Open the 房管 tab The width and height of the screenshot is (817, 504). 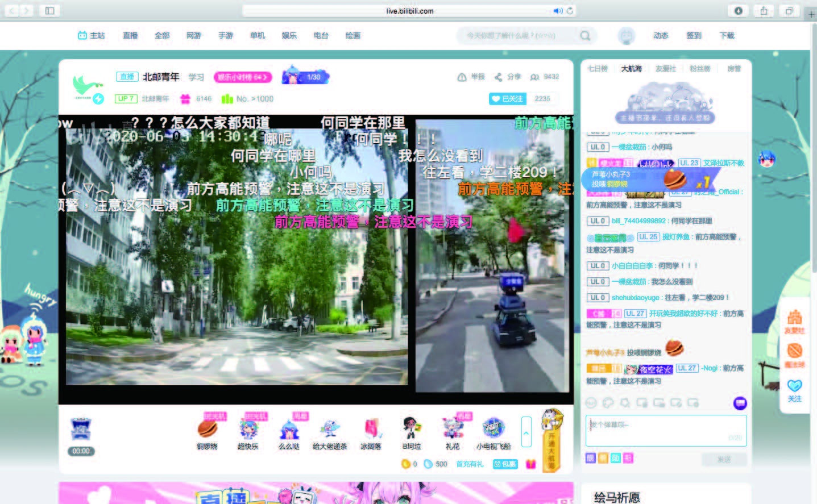[x=734, y=68]
